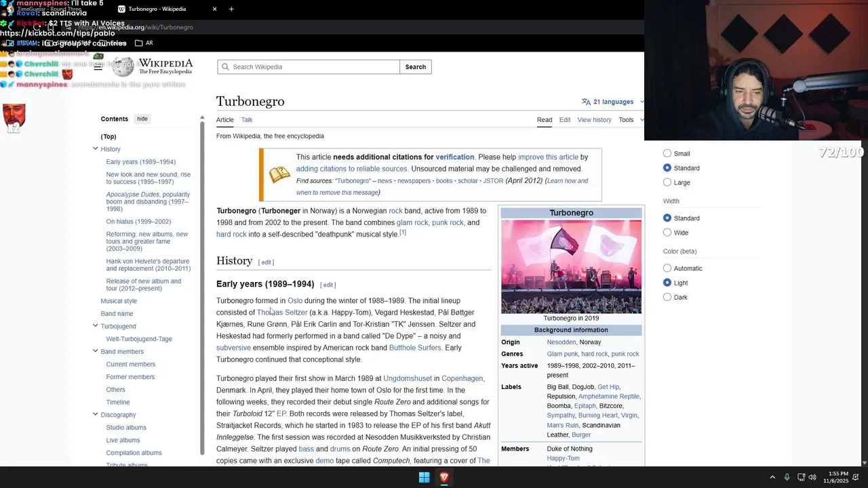Go to Studio albums contents entry
This screenshot has width=868, height=488.
pos(126,428)
